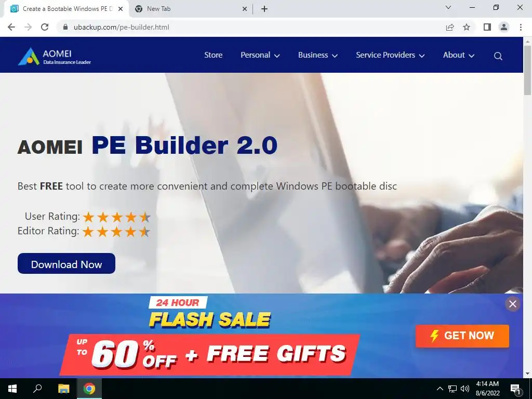Open the Windows notification center icon

515,389
